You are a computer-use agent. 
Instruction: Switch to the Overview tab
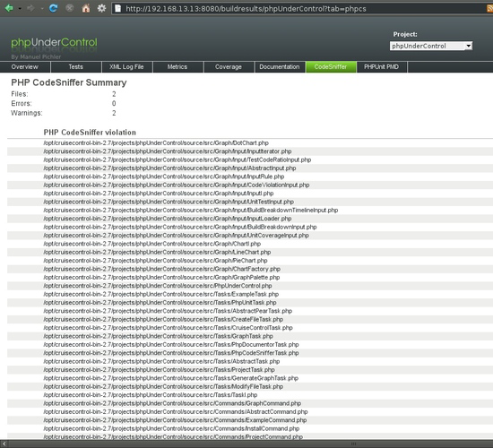pos(25,66)
